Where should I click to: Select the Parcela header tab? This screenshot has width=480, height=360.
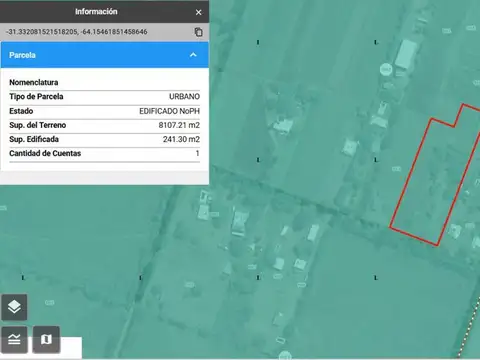click(105, 55)
